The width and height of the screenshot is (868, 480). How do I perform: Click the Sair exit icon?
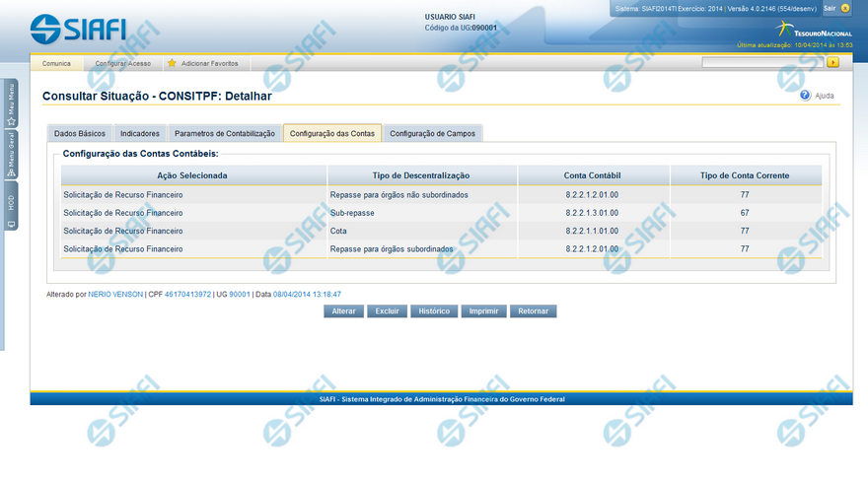coord(845,8)
